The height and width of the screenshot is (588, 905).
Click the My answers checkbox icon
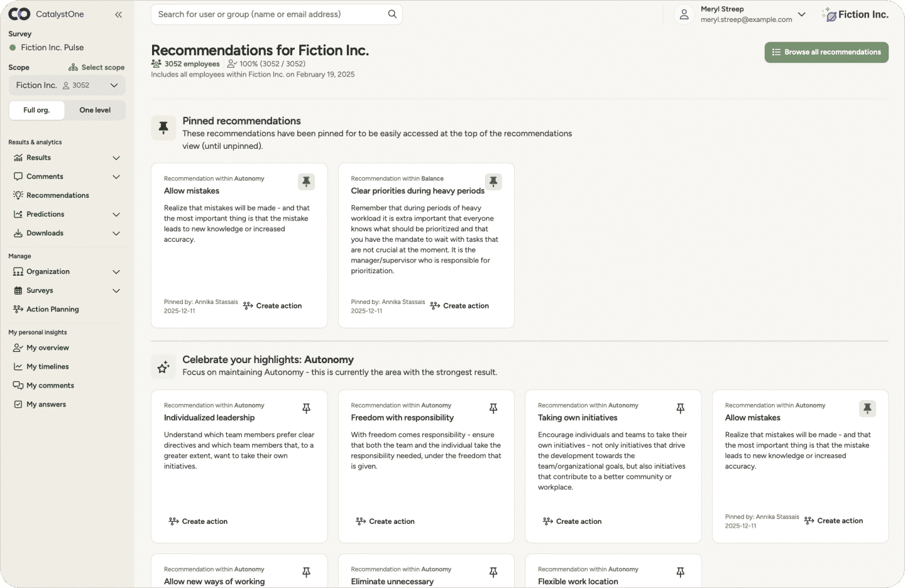pyautogui.click(x=18, y=404)
